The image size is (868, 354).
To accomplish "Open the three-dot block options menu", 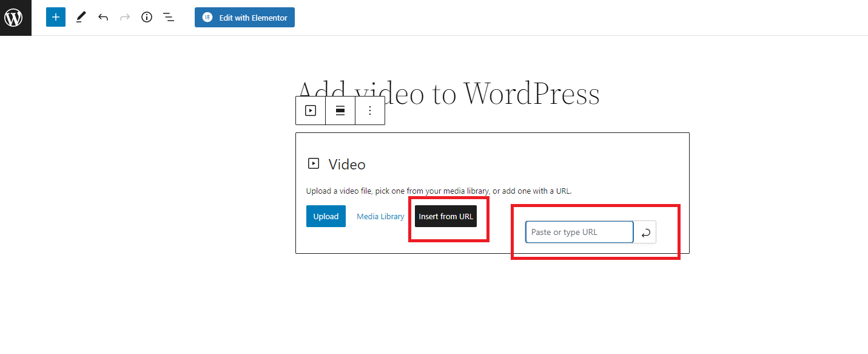I will (x=370, y=111).
